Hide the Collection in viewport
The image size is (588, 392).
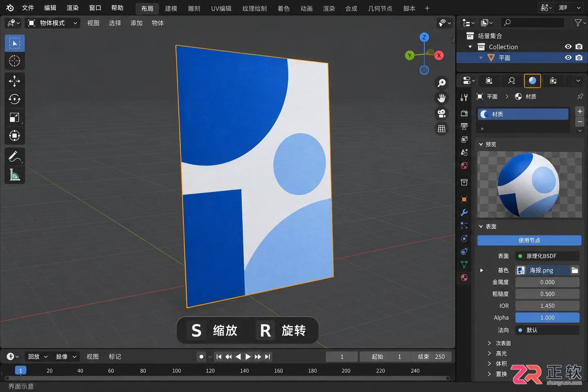click(568, 47)
